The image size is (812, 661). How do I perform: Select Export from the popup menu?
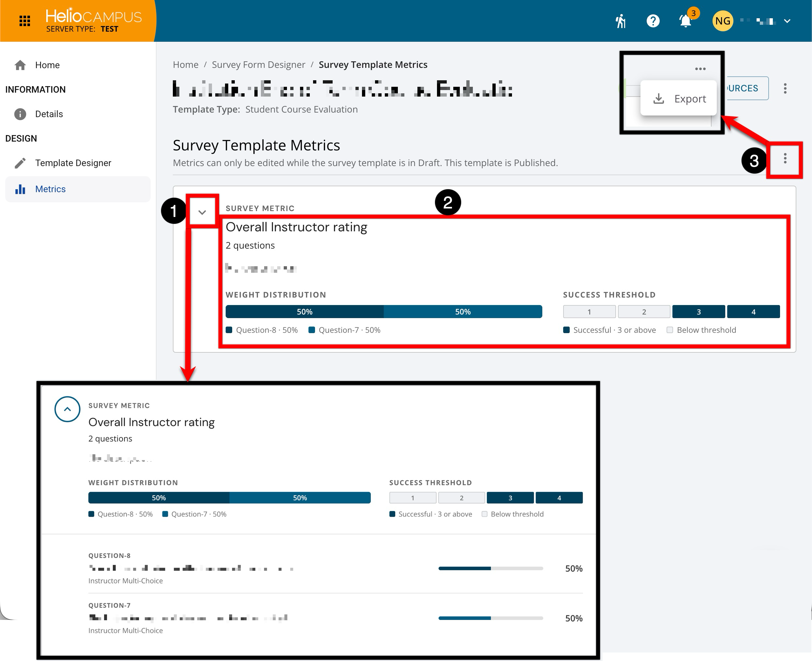[x=679, y=99]
